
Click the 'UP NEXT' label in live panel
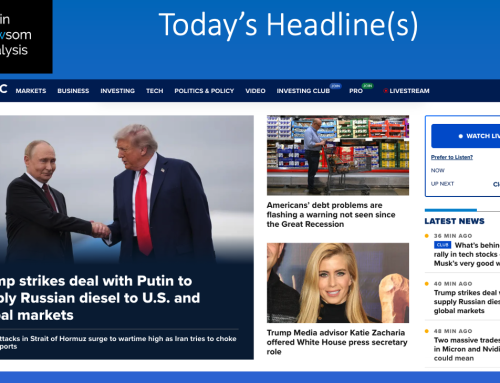click(x=442, y=184)
